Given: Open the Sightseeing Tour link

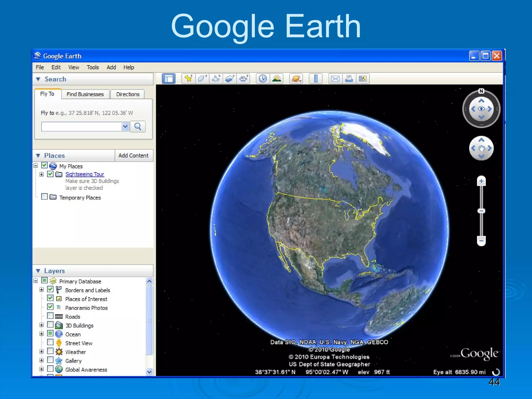Looking at the screenshot, I should pyautogui.click(x=85, y=174).
